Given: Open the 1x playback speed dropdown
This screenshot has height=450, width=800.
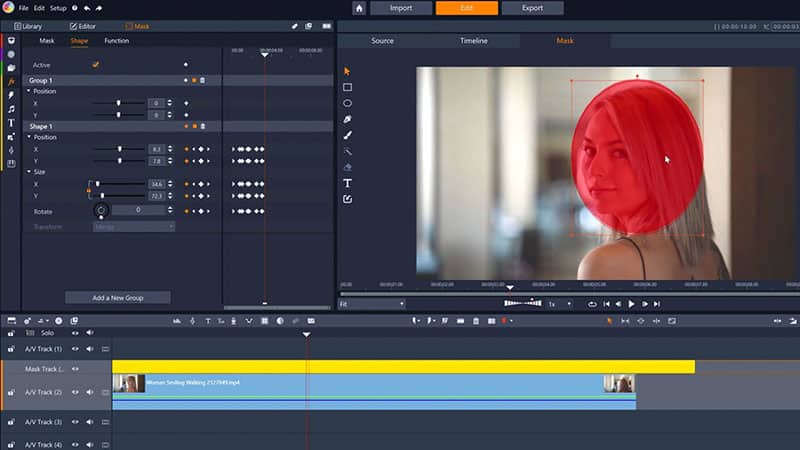Looking at the screenshot, I should tap(560, 304).
